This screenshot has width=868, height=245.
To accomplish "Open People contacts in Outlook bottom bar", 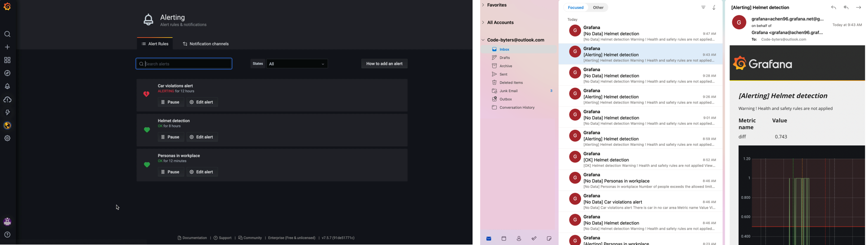I will 519,239.
